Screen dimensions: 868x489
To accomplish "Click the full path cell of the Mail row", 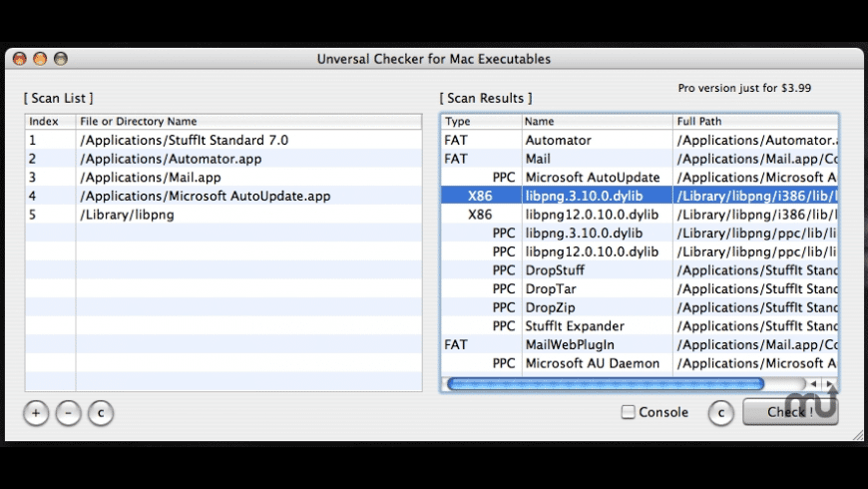I will pos(755,159).
